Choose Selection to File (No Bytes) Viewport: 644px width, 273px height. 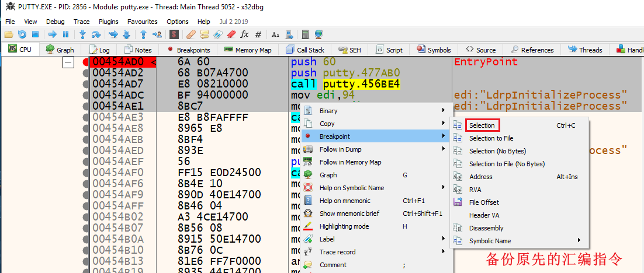519,164
